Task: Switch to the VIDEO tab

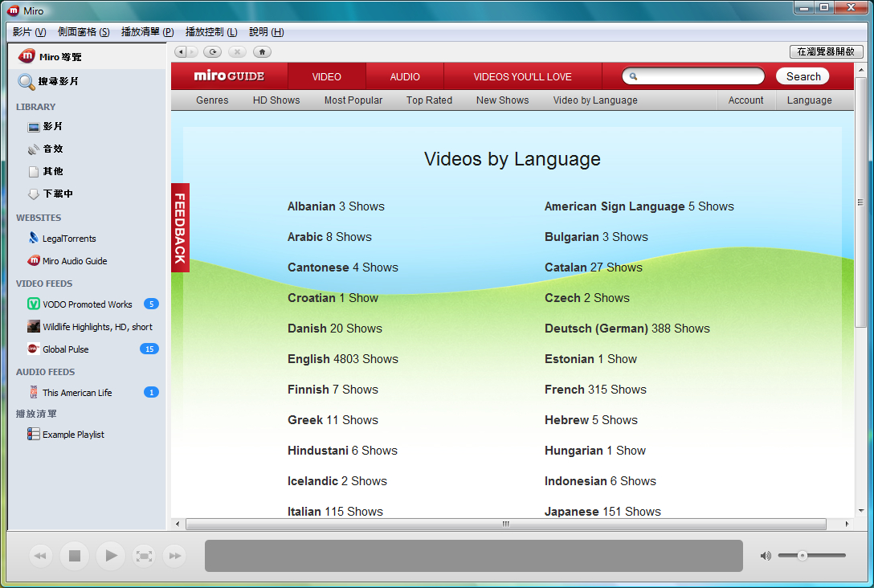Action: 327,77
